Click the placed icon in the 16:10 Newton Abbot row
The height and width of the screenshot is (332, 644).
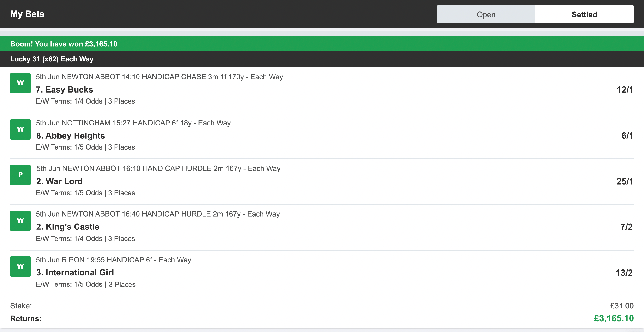tap(20, 175)
